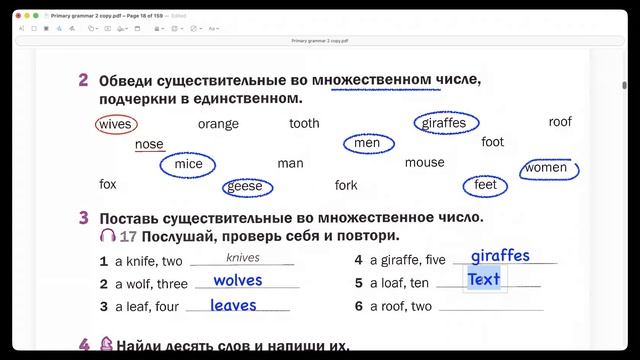Click the word 'mouse' in exercise 2
This screenshot has width=640, height=360.
pyautogui.click(x=424, y=162)
